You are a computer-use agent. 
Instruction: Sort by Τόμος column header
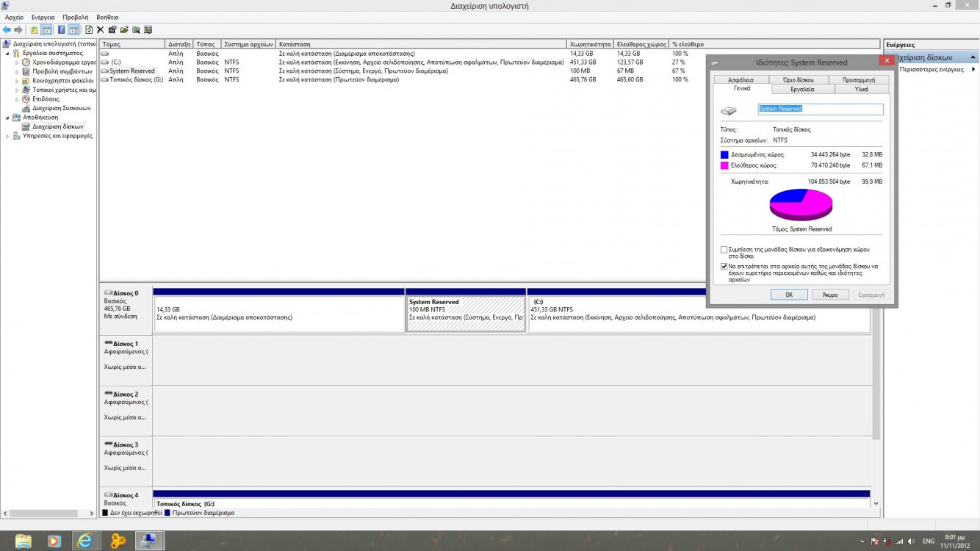coord(132,44)
